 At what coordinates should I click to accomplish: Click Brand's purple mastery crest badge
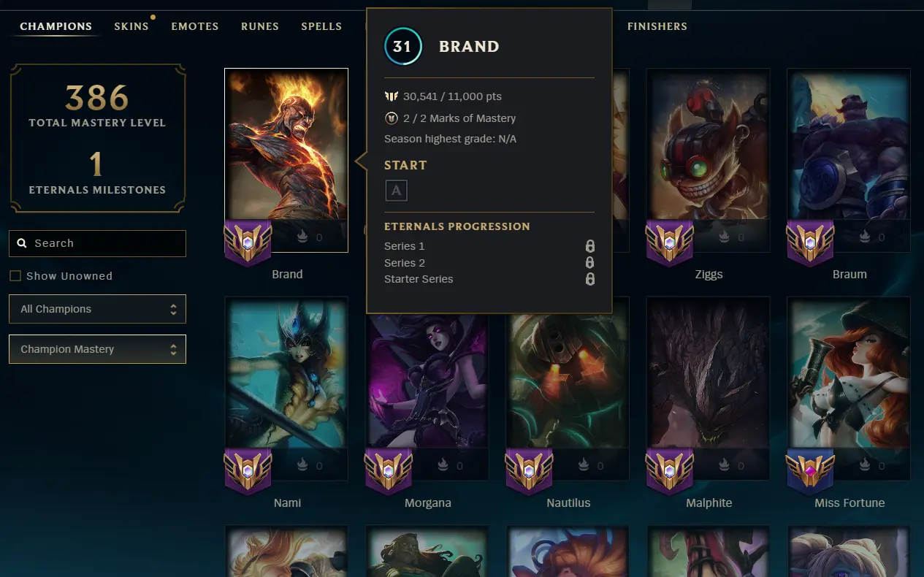click(x=248, y=242)
